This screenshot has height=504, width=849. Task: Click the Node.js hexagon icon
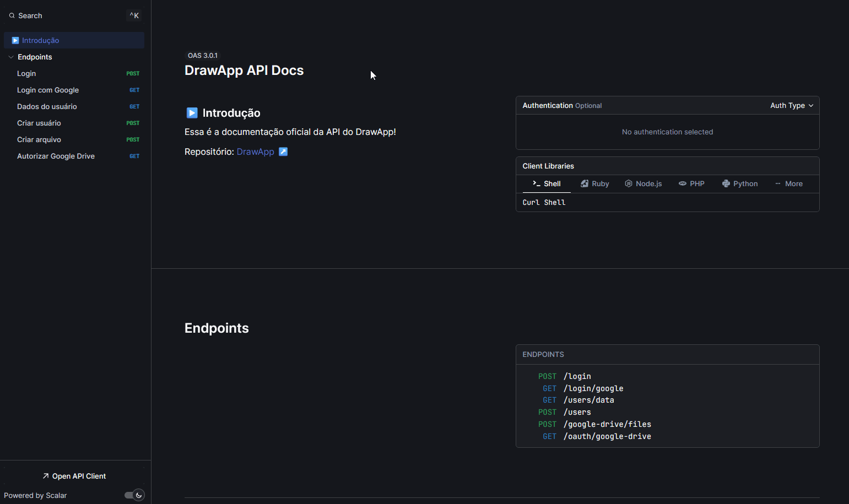coord(628,183)
